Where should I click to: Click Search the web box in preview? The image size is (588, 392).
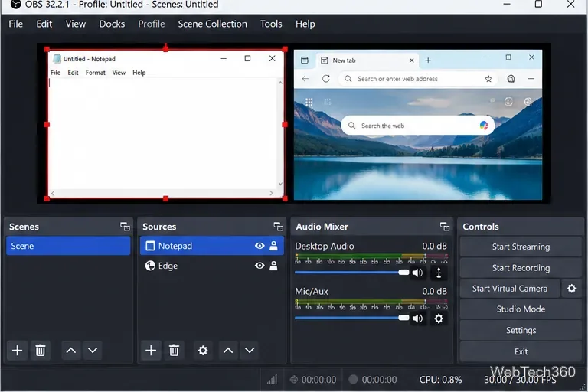[418, 126]
